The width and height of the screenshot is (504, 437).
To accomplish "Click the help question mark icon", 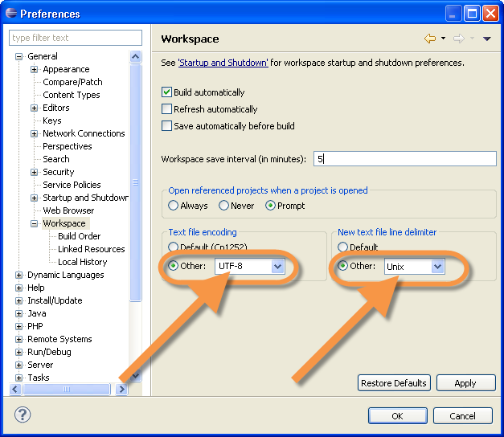I will pyautogui.click(x=23, y=415).
